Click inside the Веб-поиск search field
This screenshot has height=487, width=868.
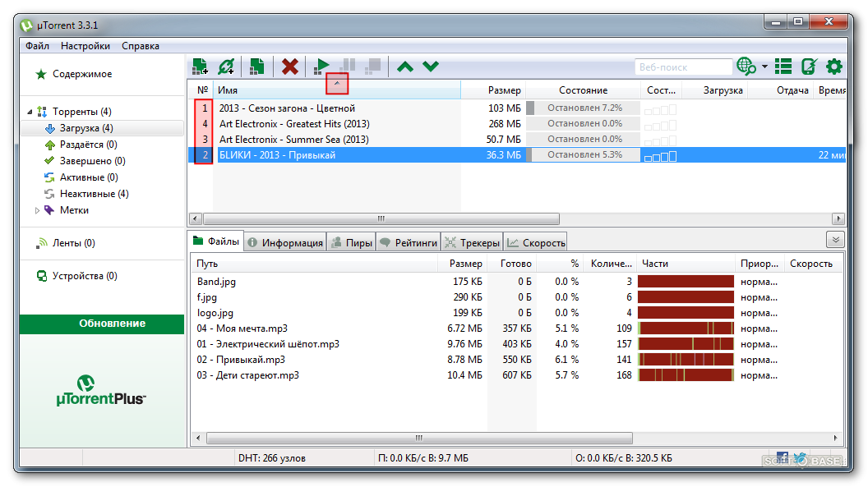(683, 67)
